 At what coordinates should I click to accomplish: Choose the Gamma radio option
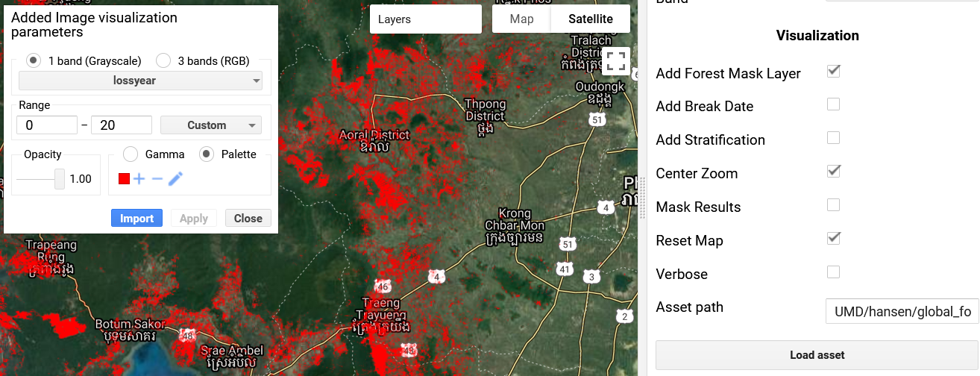click(131, 154)
